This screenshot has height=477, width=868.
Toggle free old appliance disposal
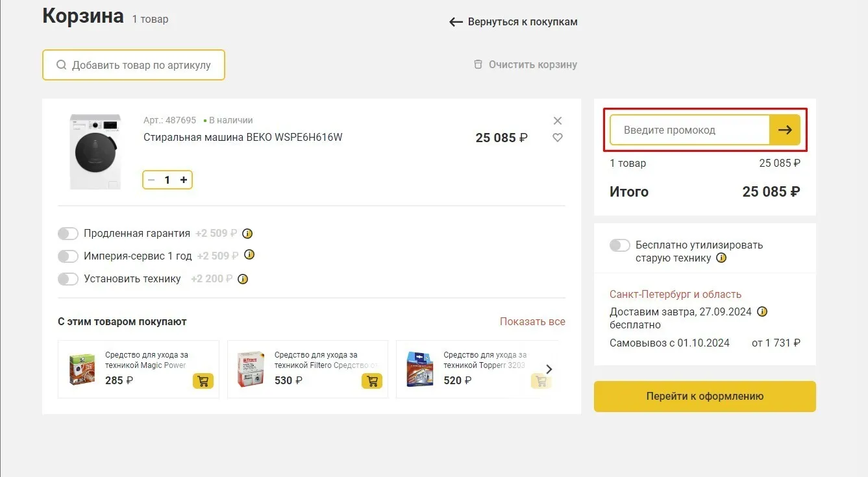(x=620, y=245)
